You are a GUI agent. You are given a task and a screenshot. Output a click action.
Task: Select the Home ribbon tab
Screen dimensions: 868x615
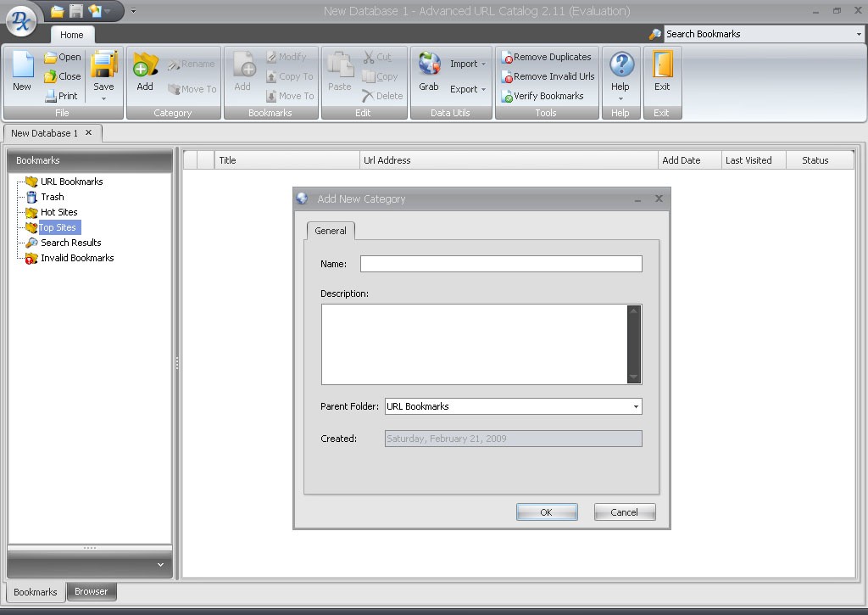(72, 35)
